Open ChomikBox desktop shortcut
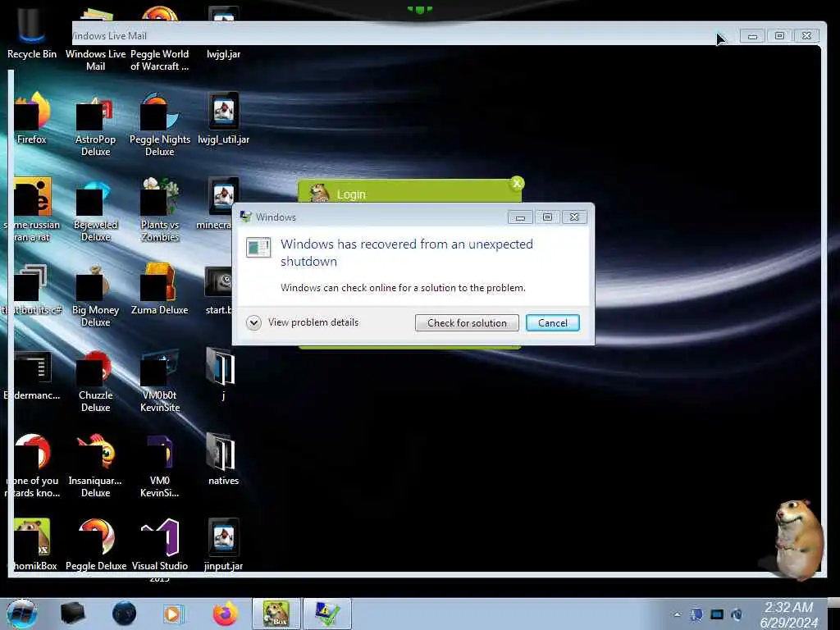 [32, 545]
